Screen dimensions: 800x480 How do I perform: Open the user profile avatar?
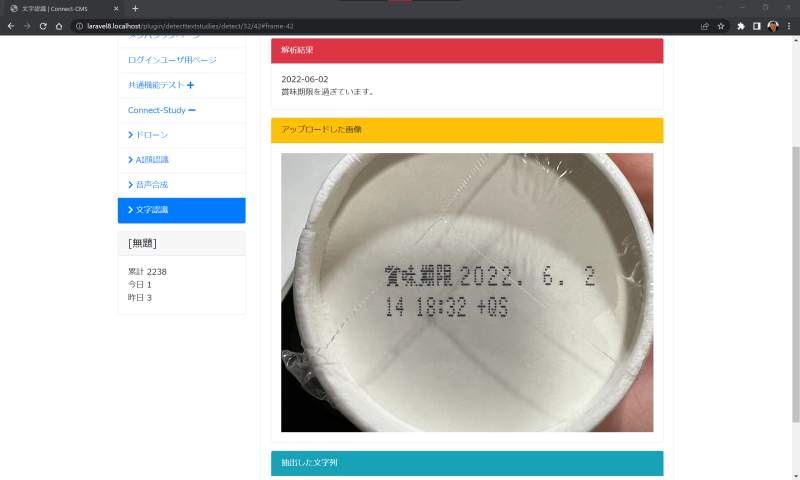(773, 26)
